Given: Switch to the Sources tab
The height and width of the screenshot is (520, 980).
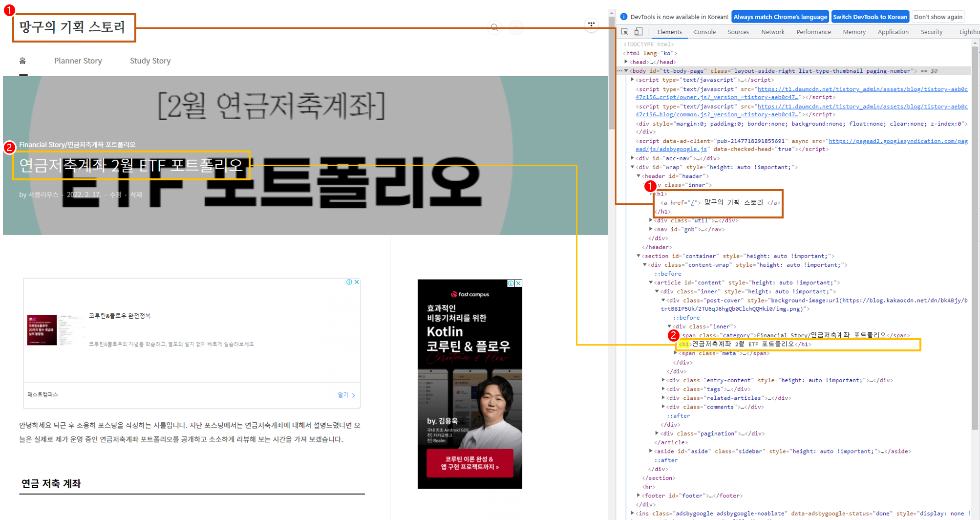Looking at the screenshot, I should click(x=738, y=32).
